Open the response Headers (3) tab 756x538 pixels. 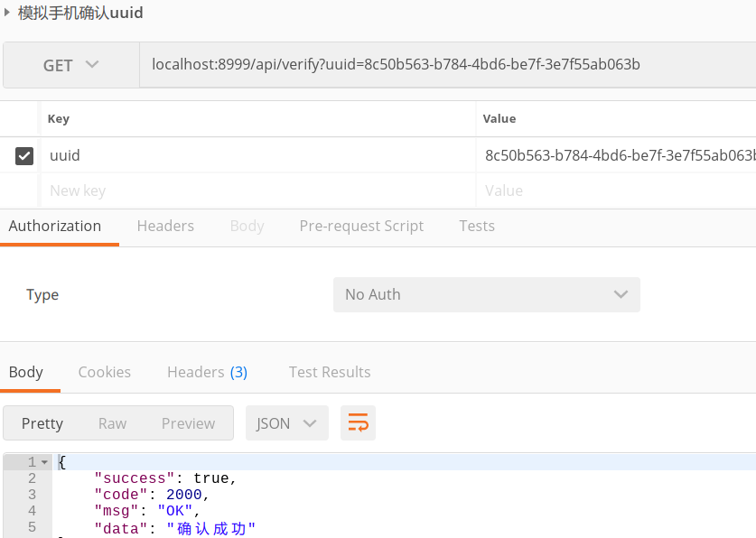coord(207,371)
